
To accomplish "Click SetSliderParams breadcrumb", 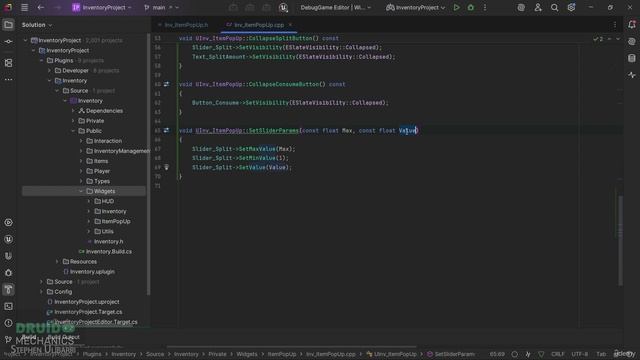I will click(451, 354).
